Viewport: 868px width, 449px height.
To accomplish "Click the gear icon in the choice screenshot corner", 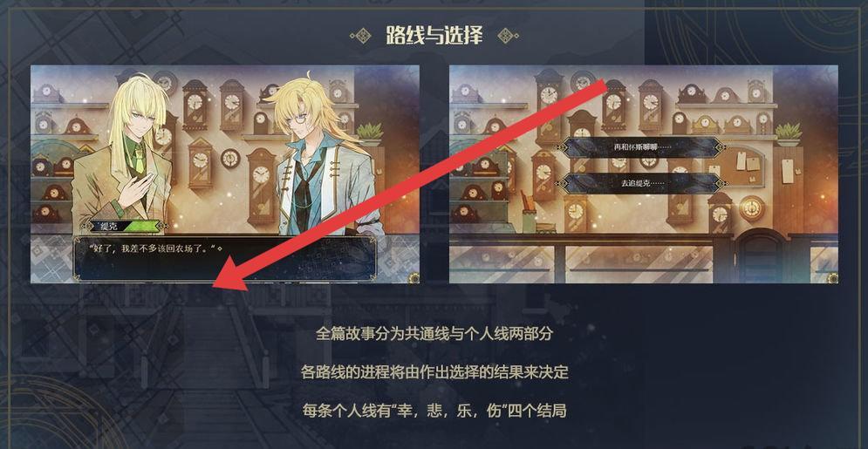I will click(x=832, y=277).
